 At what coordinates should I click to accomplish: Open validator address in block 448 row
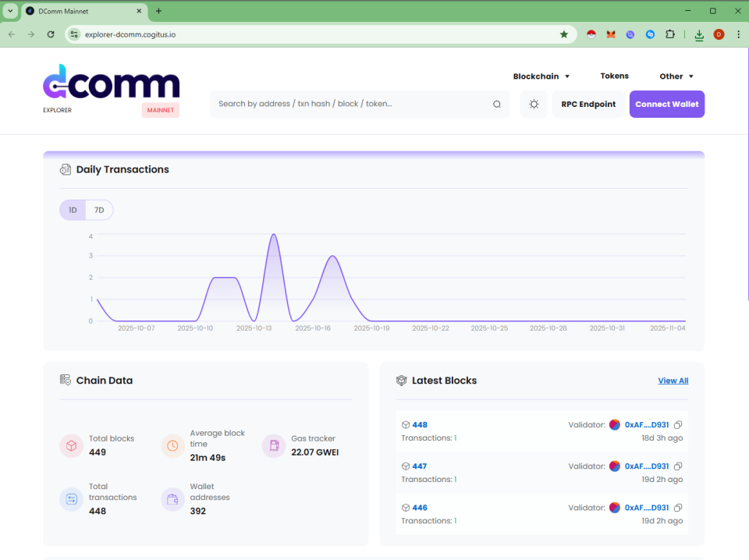point(647,425)
